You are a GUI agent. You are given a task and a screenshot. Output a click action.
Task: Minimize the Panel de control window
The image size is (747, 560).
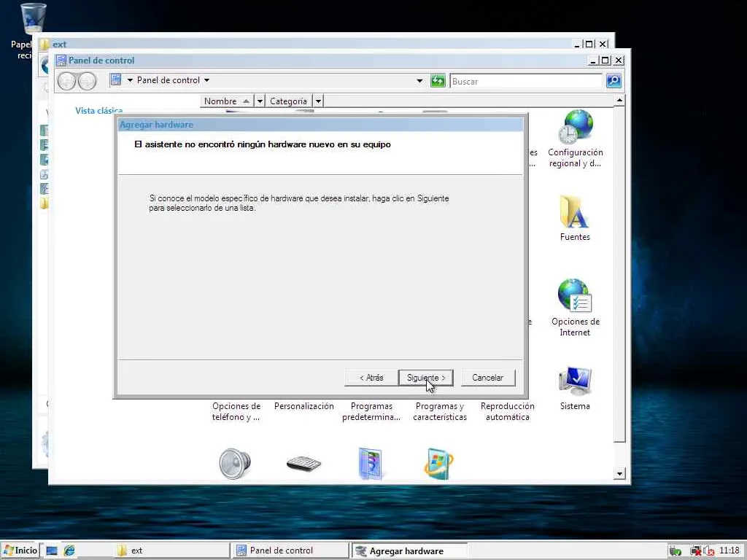tap(593, 61)
